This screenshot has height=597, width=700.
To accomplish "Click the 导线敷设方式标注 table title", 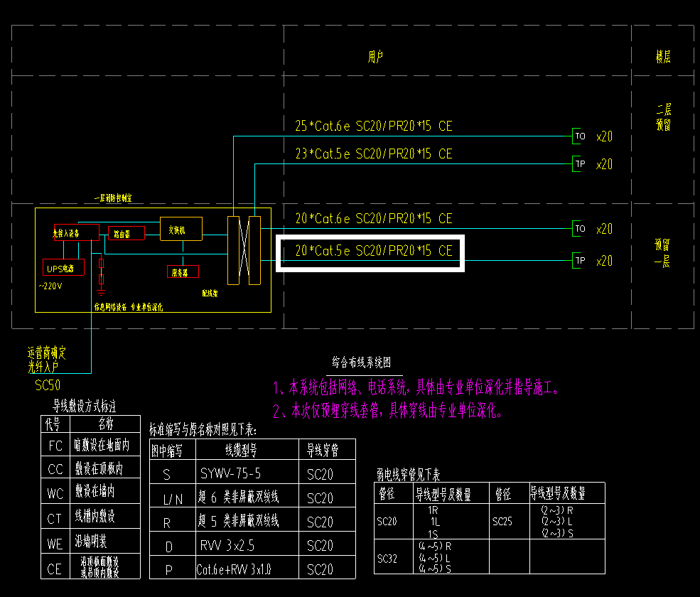I will coord(85,406).
